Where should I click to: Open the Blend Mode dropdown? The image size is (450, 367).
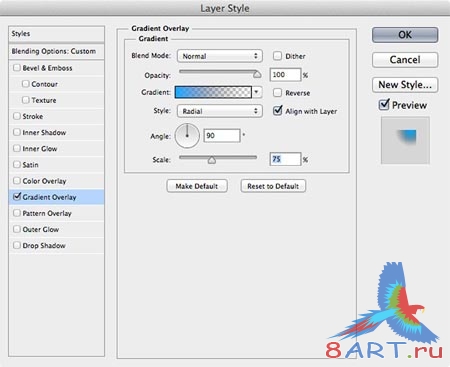pyautogui.click(x=220, y=56)
